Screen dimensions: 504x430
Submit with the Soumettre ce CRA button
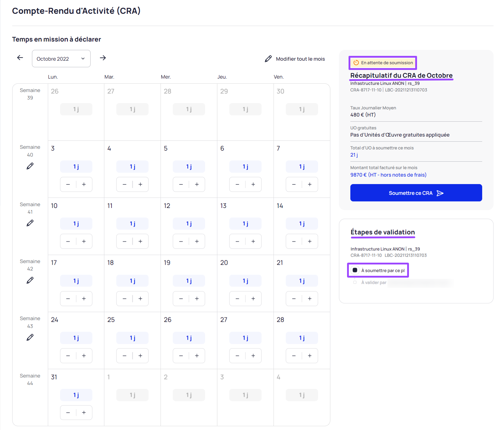pos(416,193)
